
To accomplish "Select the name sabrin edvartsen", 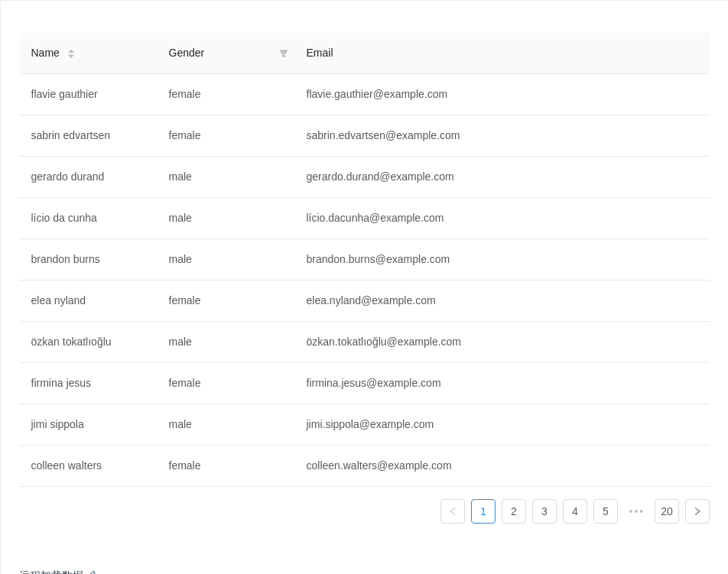I will pos(70,135).
